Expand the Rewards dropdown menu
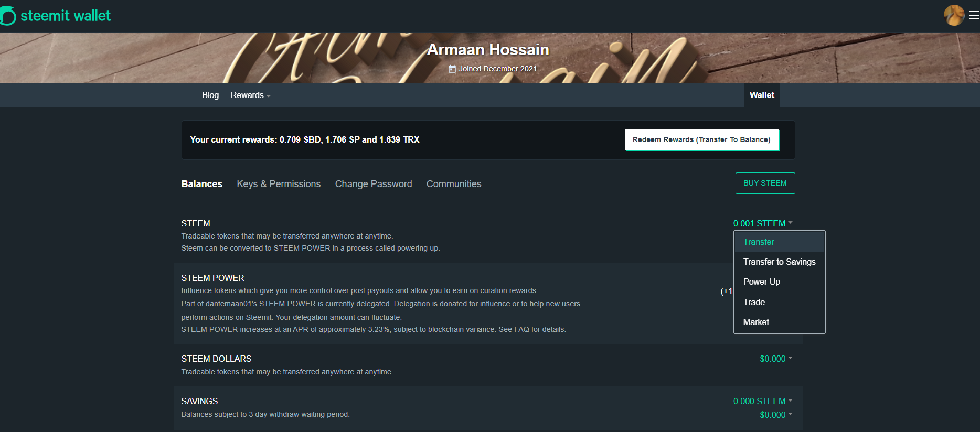The image size is (980, 432). point(250,95)
